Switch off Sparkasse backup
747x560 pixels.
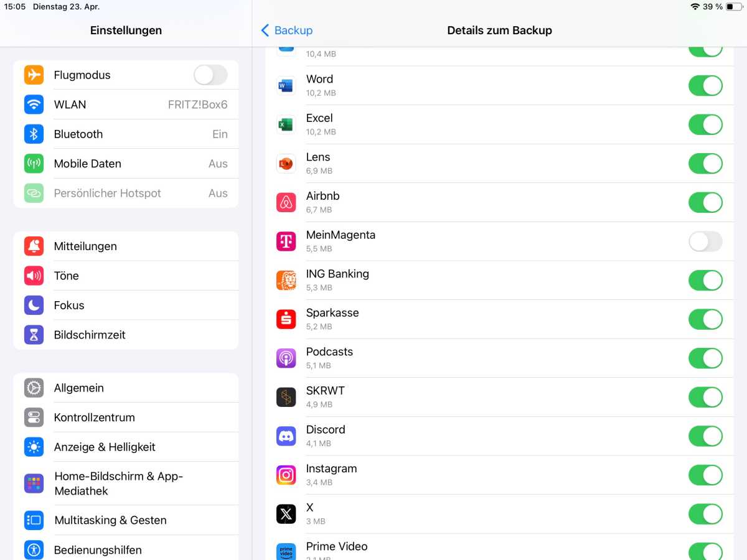click(x=705, y=319)
